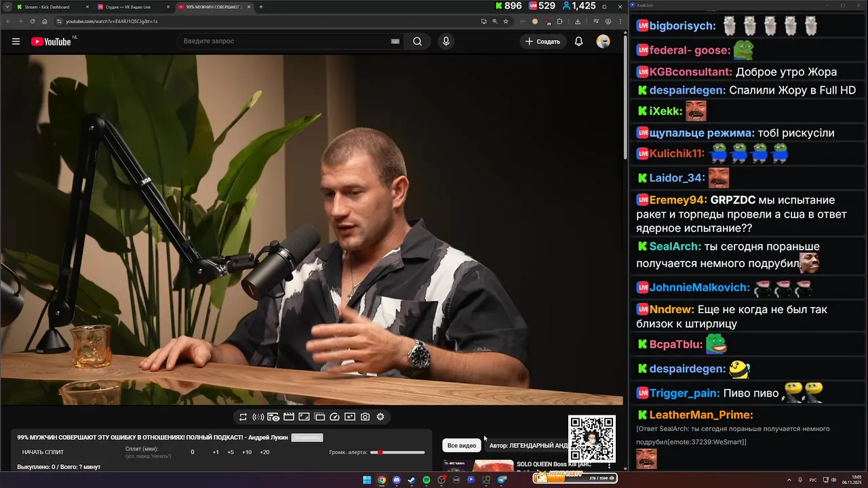Select the 99% МУЖЧИН СОВЕРШАЮТ browser tab
The image size is (868, 488).
[x=214, y=7]
